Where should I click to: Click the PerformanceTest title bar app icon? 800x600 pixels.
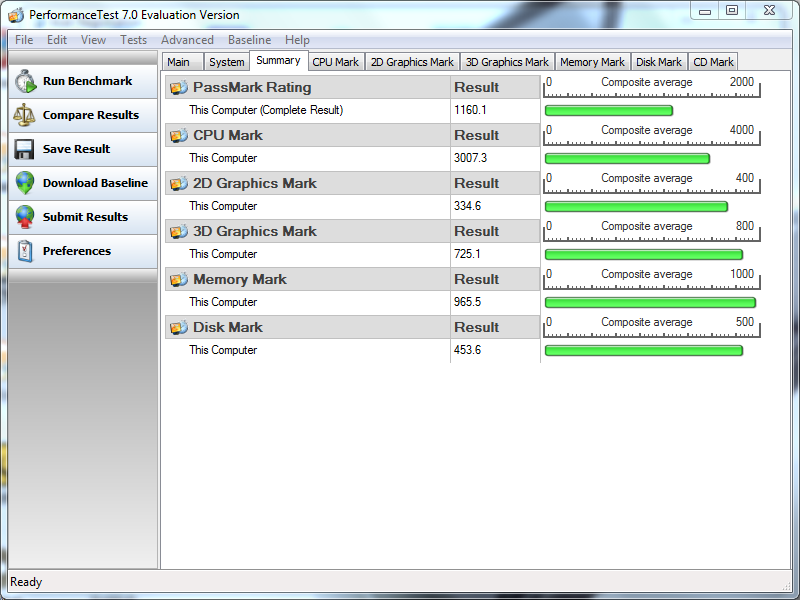16,15
